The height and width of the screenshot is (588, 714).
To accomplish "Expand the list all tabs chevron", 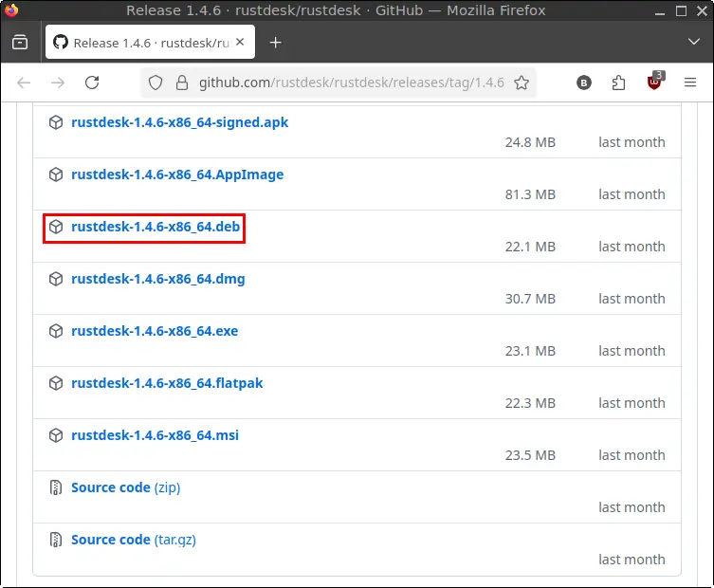I will point(694,42).
